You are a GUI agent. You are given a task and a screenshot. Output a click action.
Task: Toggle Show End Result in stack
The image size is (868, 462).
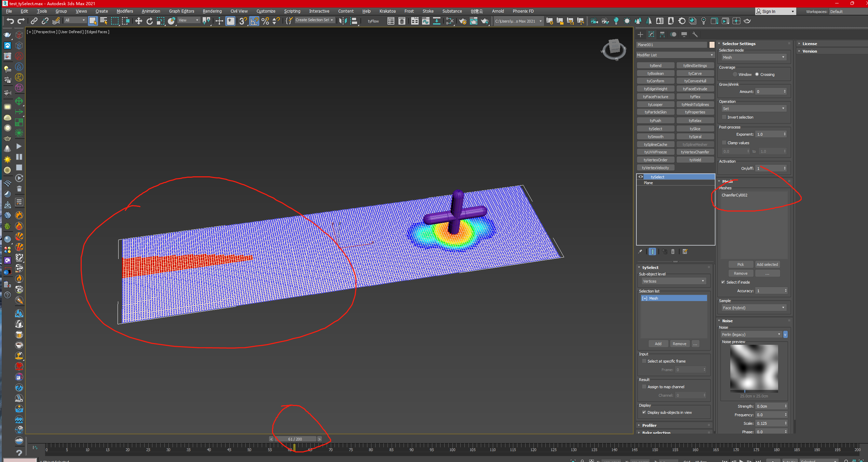(x=652, y=252)
